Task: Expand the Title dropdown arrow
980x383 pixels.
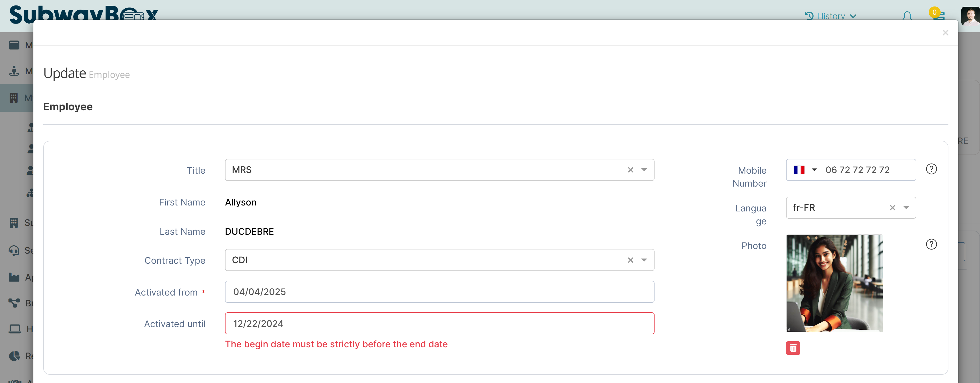Action: [x=644, y=170]
